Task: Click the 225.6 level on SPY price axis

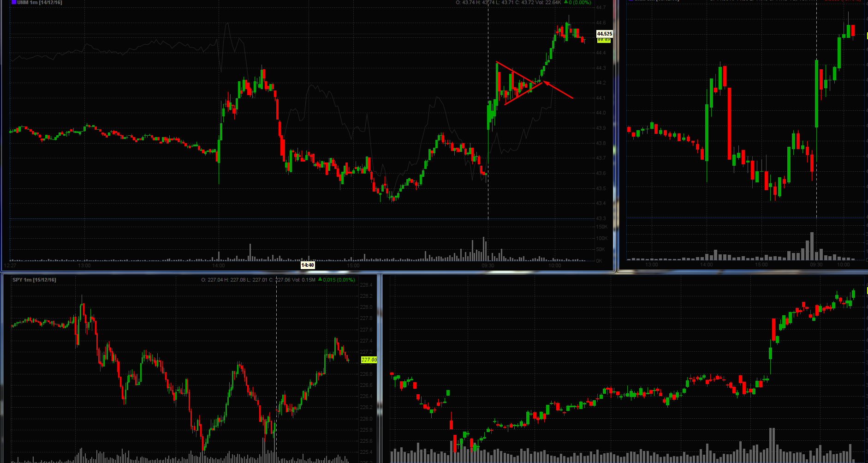Action: tap(366, 441)
